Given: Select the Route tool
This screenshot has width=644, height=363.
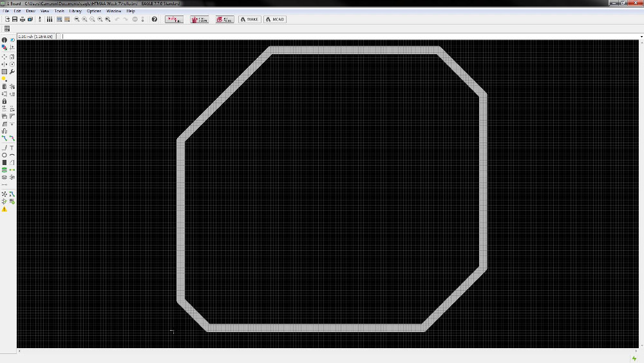Looking at the screenshot, I should 5,139.
